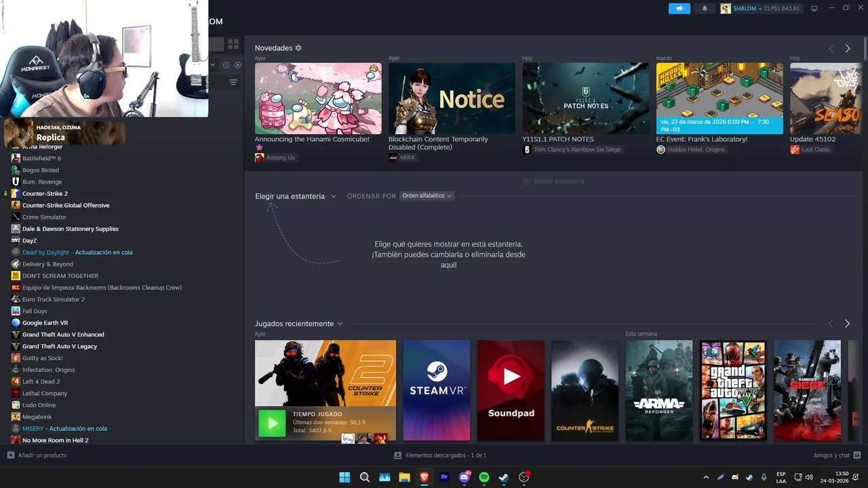The width and height of the screenshot is (868, 488).
Task: Open the notifications bell
Action: [x=705, y=8]
